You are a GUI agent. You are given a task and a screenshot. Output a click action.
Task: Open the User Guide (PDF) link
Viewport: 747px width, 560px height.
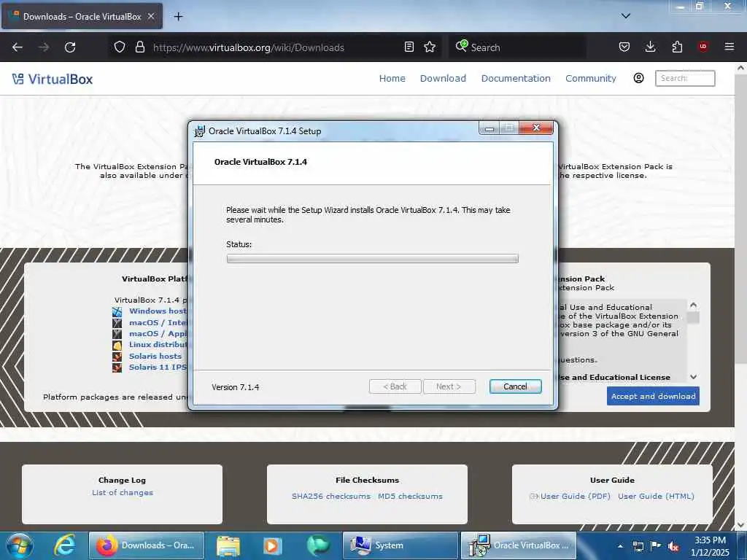[575, 496]
